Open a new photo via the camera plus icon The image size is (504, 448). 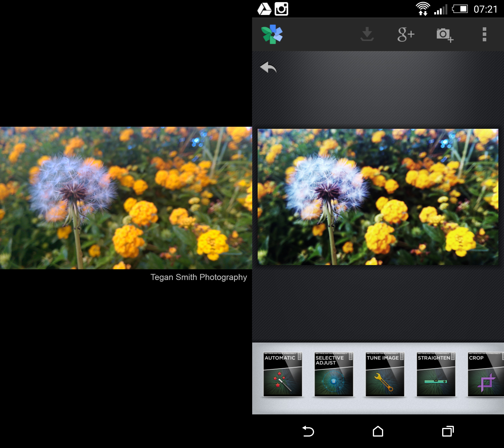(444, 35)
